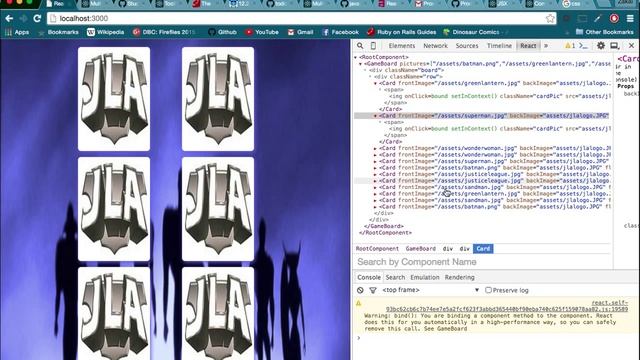Open the react.self js:19589 source link

click(x=507, y=306)
